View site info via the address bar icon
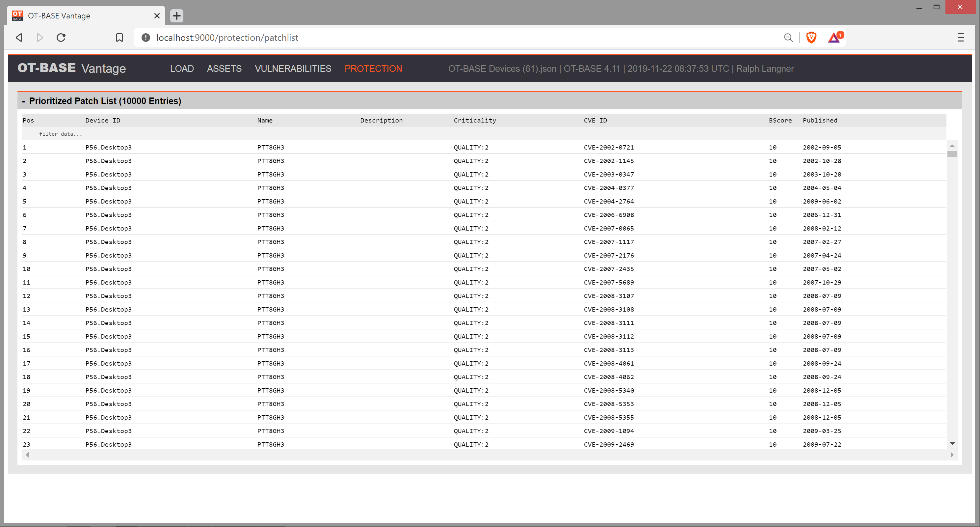 [x=146, y=38]
